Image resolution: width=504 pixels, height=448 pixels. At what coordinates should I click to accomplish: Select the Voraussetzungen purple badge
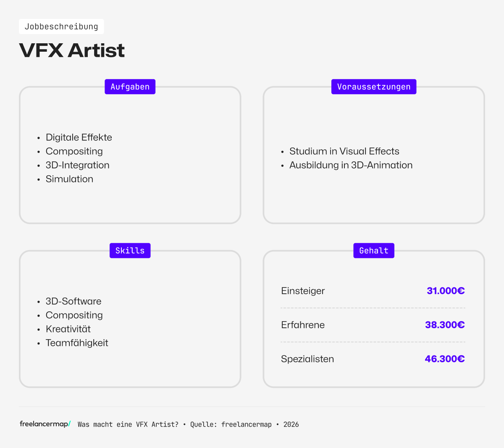[373, 87]
